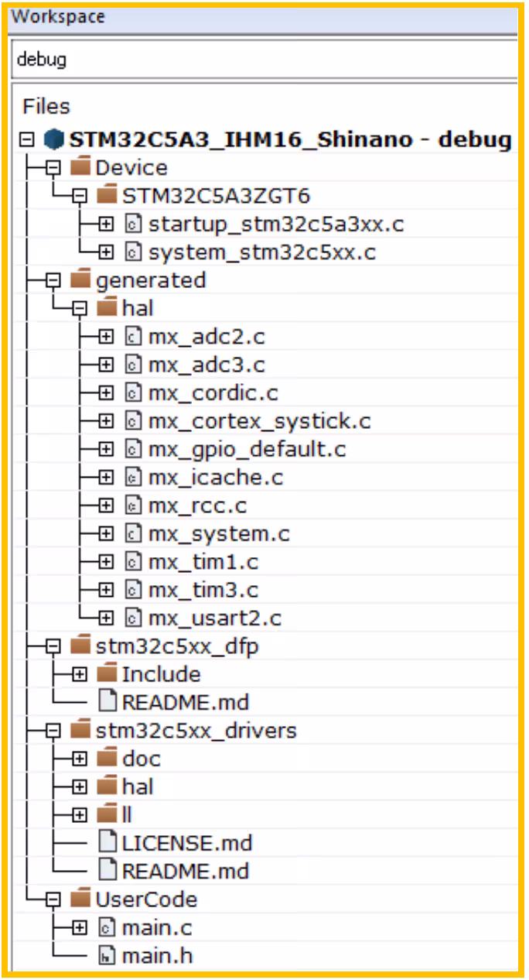Expand the main.c file node
The image size is (529, 980).
pyautogui.click(x=80, y=927)
